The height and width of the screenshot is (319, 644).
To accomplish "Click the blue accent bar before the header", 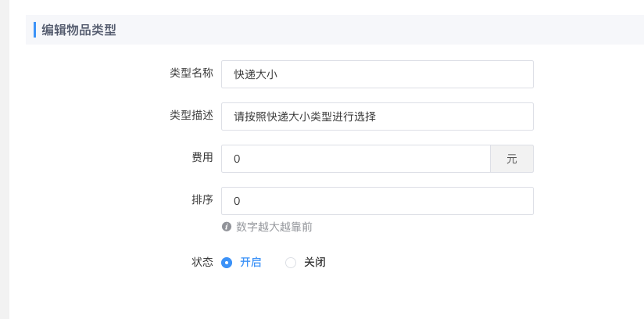I will [x=35, y=30].
